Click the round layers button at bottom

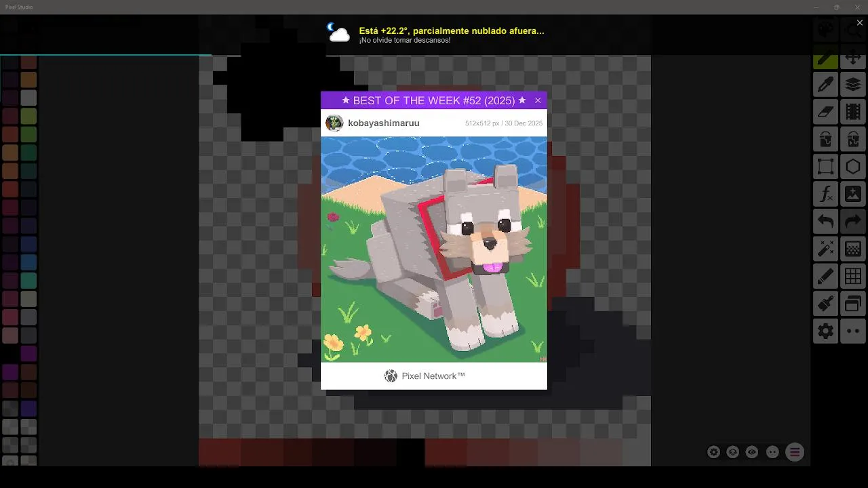(733, 452)
